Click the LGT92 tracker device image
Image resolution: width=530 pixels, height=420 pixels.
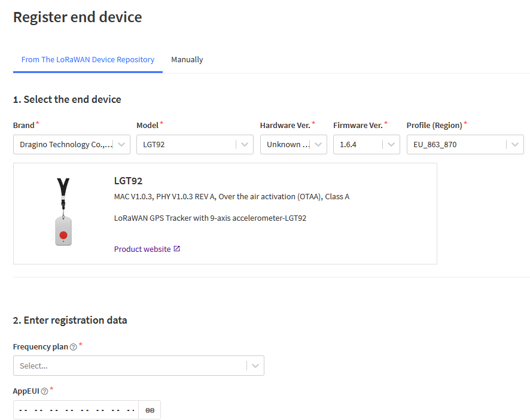63,212
